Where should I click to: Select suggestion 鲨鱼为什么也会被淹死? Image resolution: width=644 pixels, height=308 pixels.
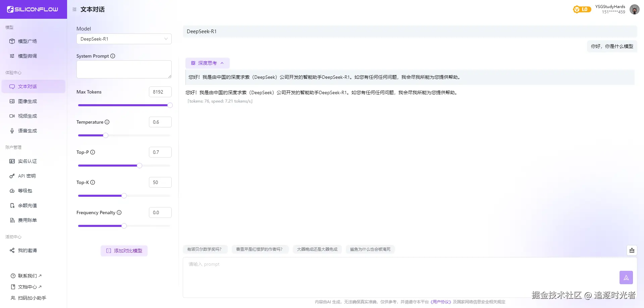370,249
